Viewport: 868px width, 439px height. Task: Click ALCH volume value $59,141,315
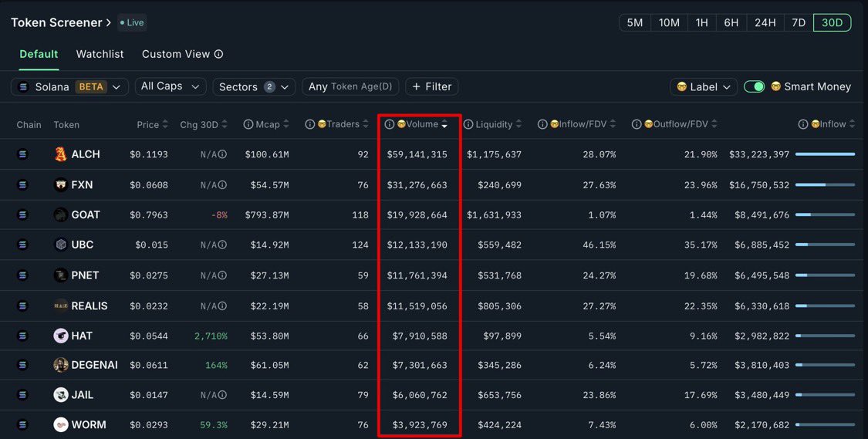(417, 154)
